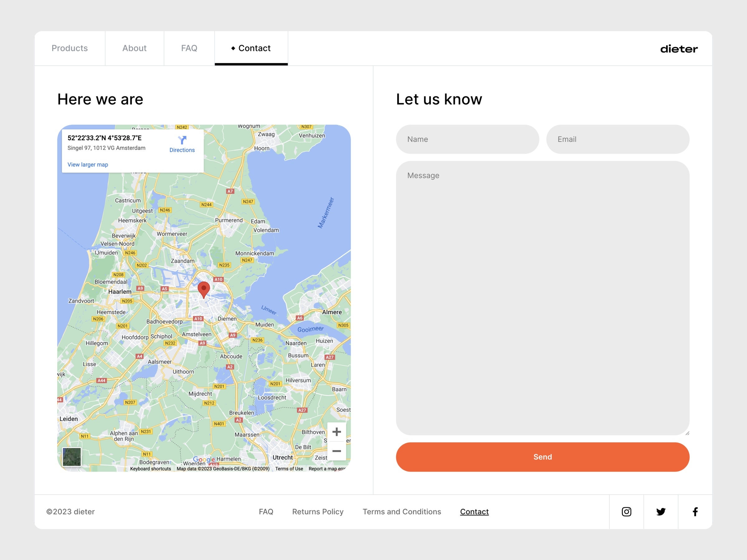Click the Instagram icon in footer
Screen dimensions: 747x560
[x=627, y=512]
